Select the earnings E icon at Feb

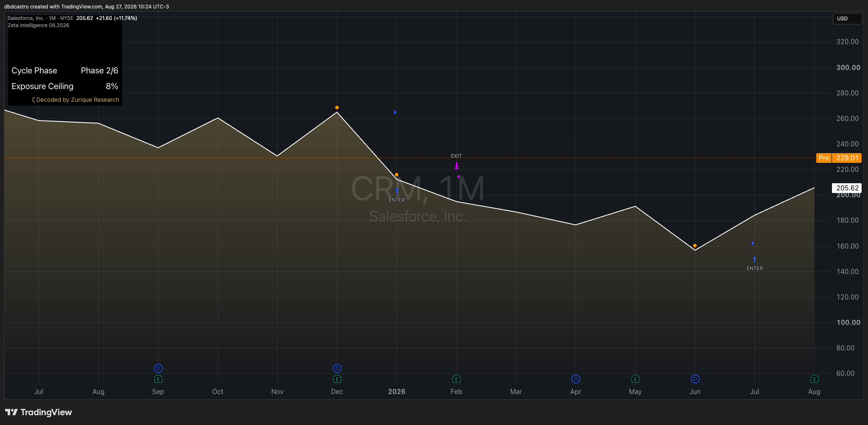click(x=456, y=379)
